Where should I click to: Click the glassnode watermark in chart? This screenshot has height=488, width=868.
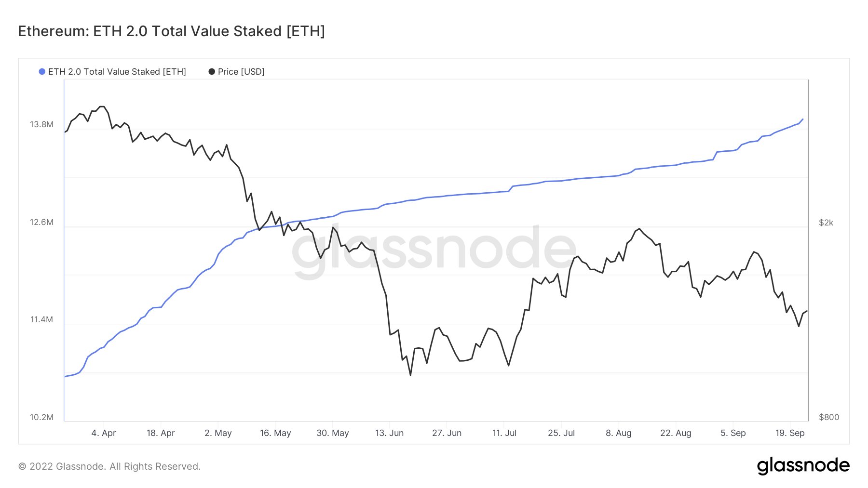click(434, 250)
